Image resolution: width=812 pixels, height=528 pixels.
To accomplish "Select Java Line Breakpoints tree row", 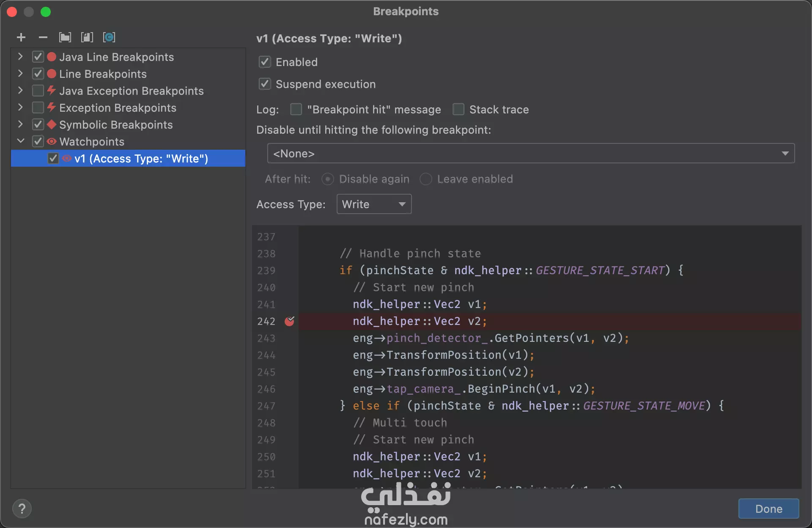I will 128,57.
